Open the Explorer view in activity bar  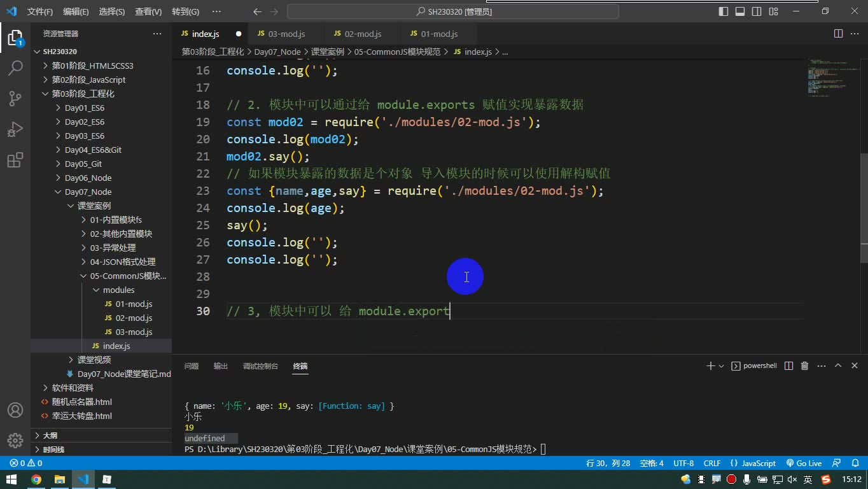tap(15, 37)
